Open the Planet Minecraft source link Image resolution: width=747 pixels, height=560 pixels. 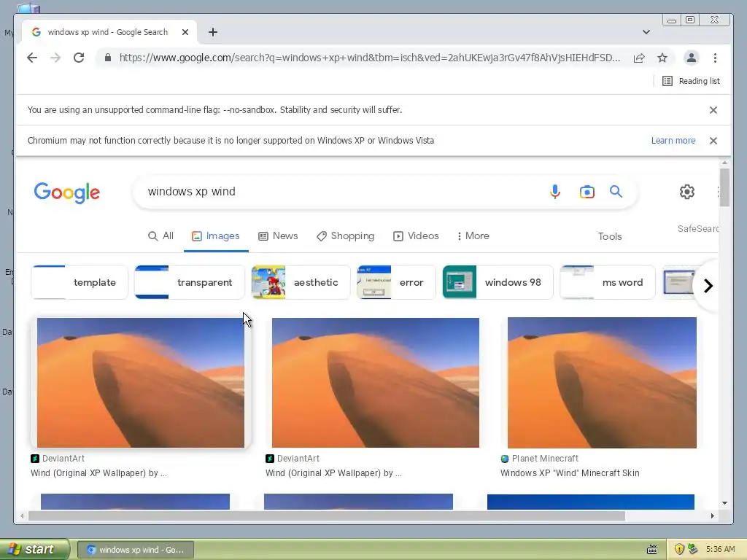539,459
